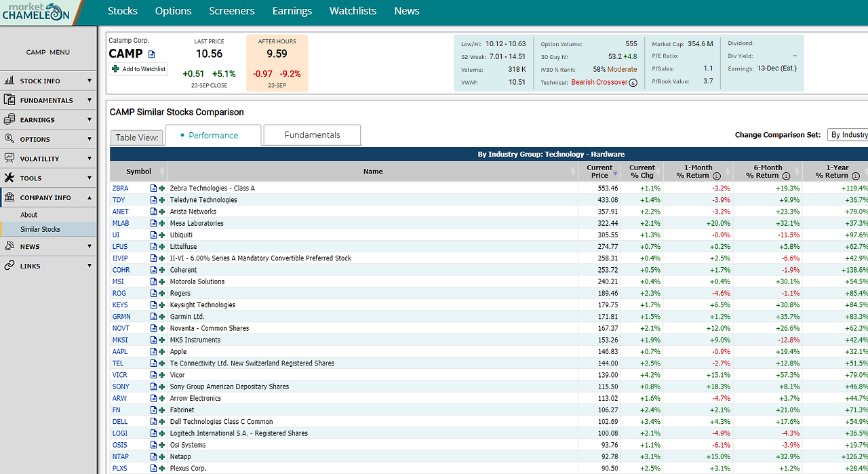Add PLXS using the green plus icon

tap(162, 469)
